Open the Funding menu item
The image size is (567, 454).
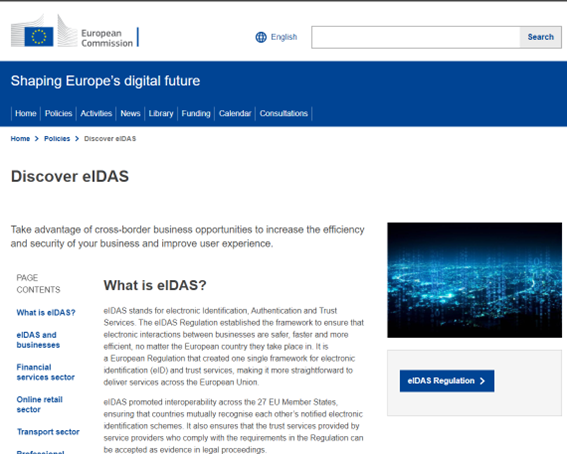tap(196, 114)
